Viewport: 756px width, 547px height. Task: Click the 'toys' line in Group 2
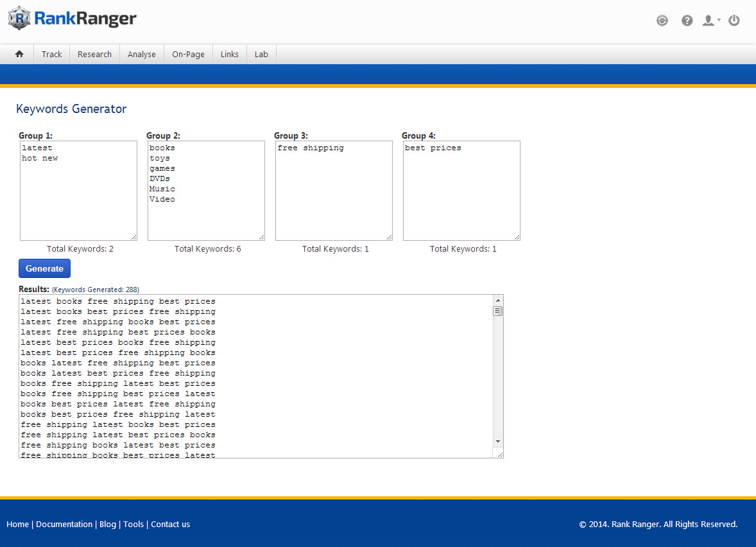(160, 158)
